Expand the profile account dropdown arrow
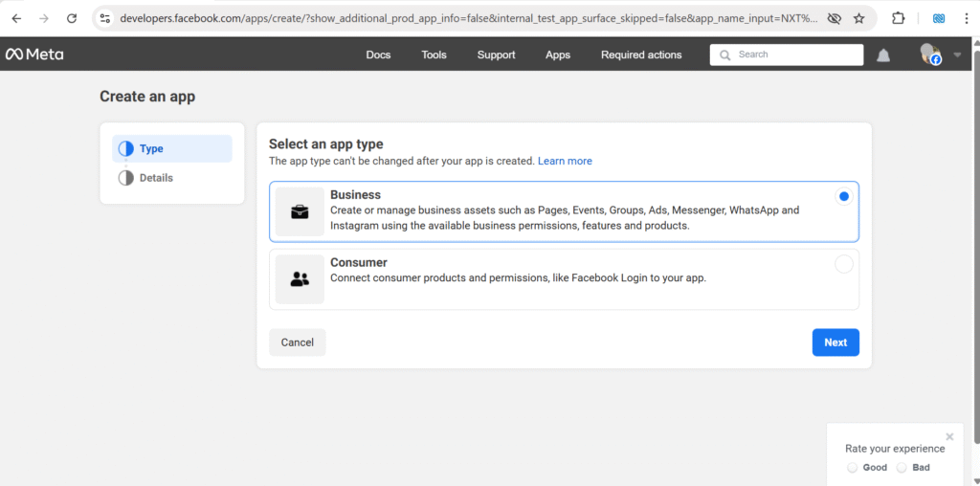 coord(957,55)
